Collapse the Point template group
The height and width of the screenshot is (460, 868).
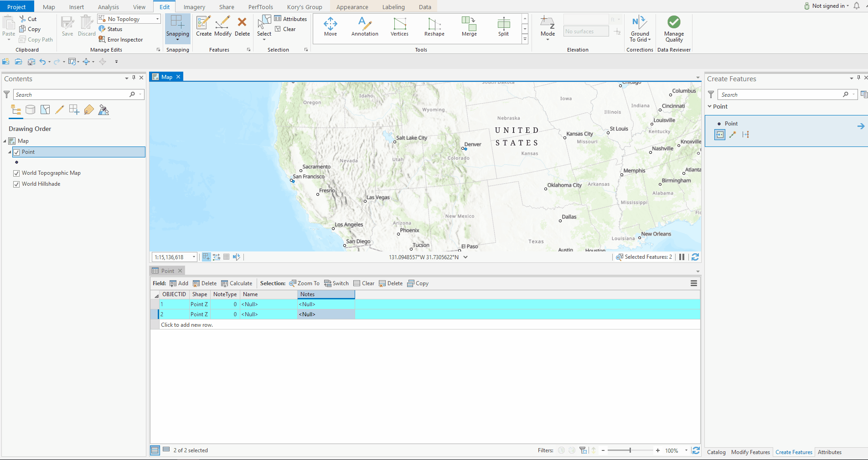click(x=710, y=107)
